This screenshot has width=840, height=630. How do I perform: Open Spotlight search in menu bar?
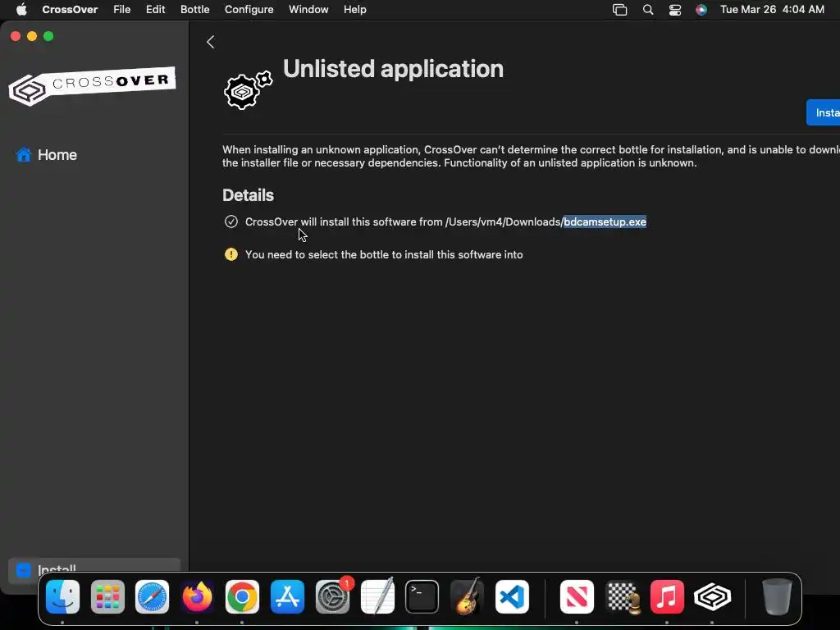pyautogui.click(x=648, y=10)
